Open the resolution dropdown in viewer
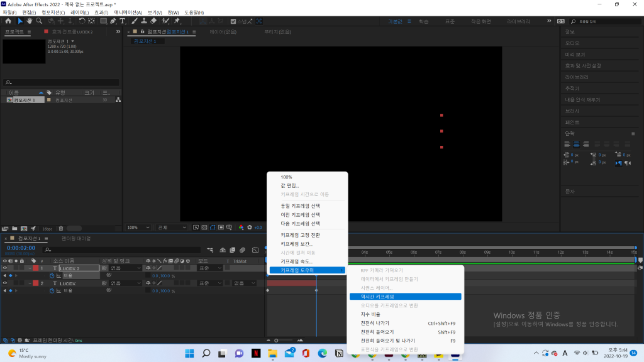Screen dimensions: 644x362 [x=172, y=228]
